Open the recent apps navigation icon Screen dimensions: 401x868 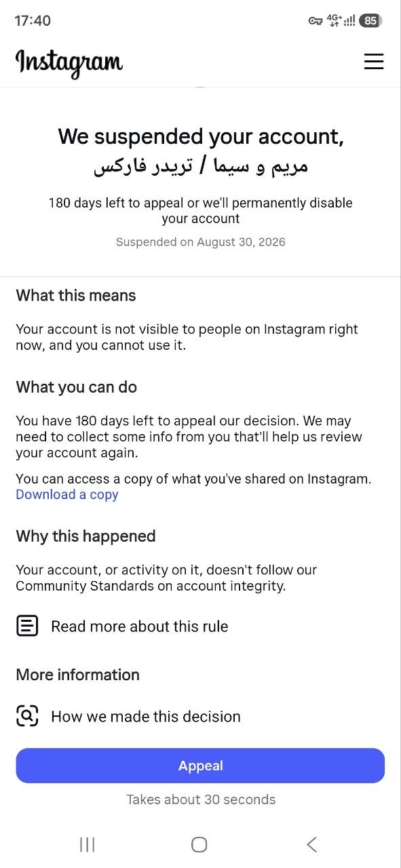(x=87, y=844)
